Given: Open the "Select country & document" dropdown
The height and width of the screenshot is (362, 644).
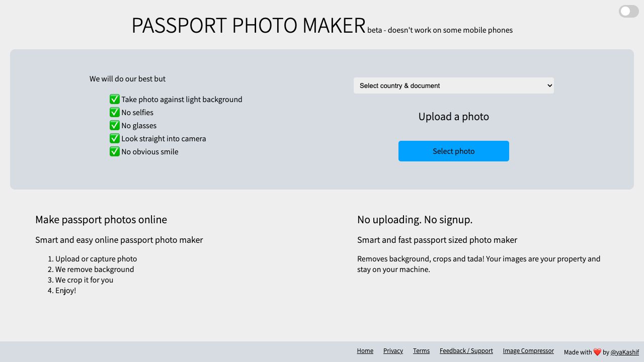Looking at the screenshot, I should point(453,85).
